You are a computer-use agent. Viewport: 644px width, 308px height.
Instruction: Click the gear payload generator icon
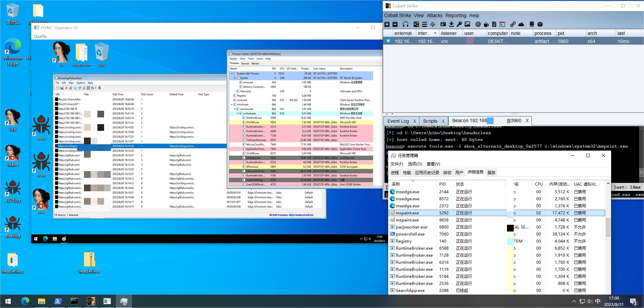click(x=478, y=24)
